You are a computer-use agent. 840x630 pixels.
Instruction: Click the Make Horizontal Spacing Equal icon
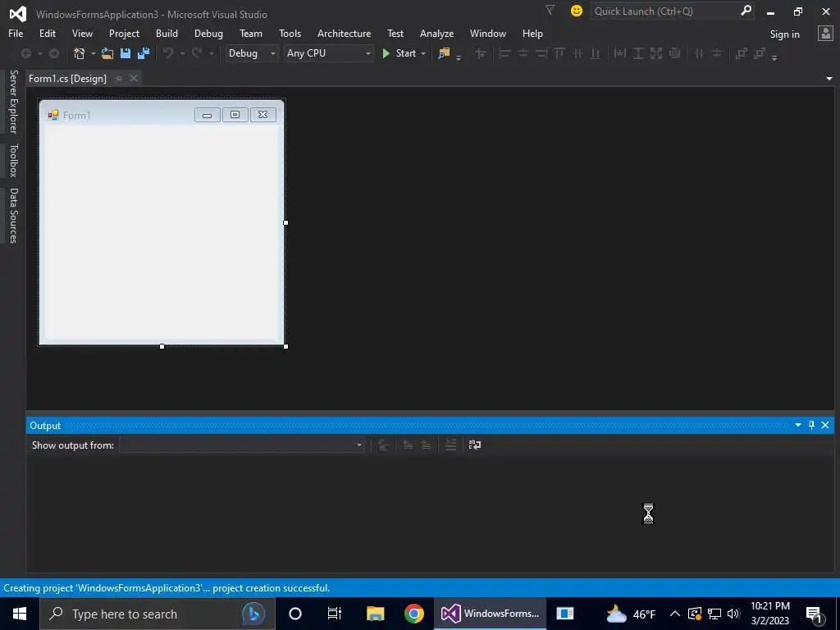[699, 53]
